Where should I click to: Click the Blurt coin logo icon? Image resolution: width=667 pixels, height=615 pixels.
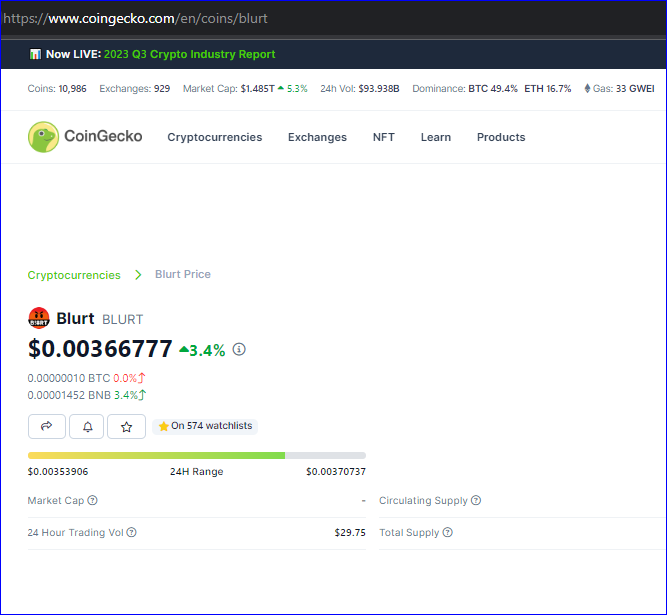[39, 318]
